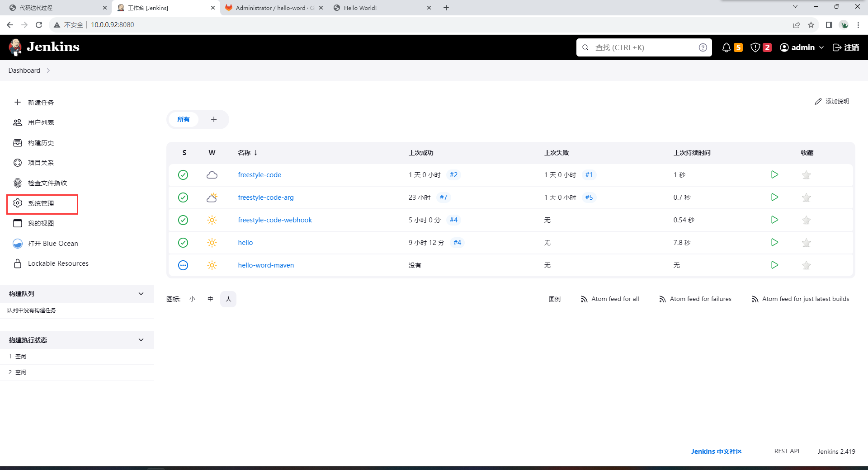Open Blue Ocean interface
The height and width of the screenshot is (470, 868).
pyautogui.click(x=46, y=244)
